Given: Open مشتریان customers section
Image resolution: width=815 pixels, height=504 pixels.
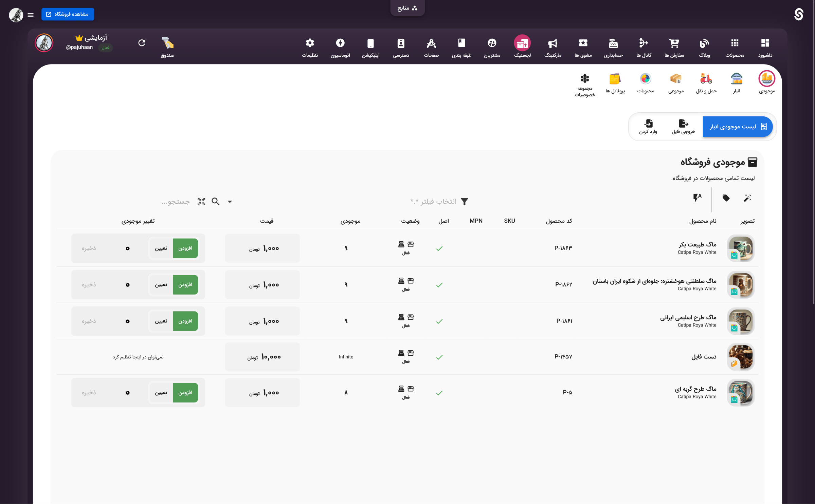Looking at the screenshot, I should [x=492, y=48].
